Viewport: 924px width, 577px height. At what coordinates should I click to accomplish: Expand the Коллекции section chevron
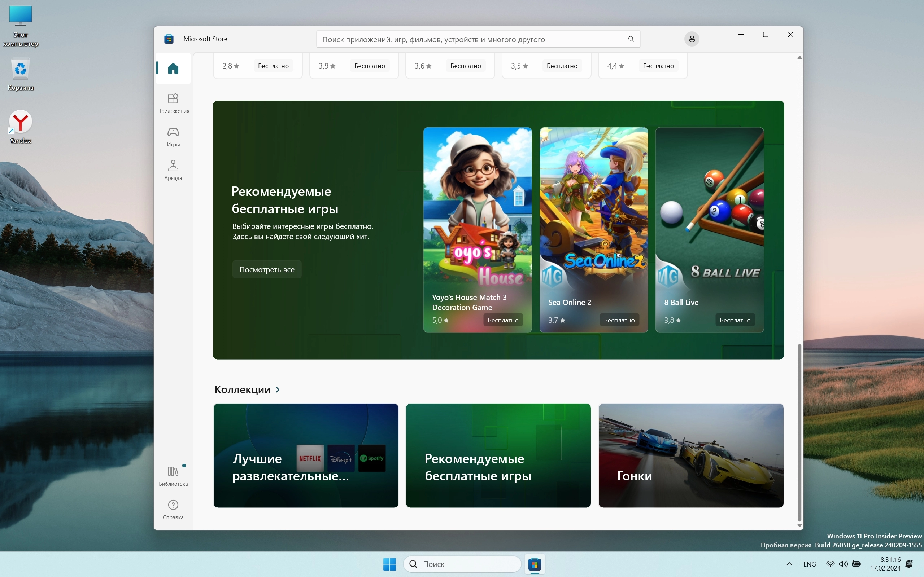[x=278, y=389]
